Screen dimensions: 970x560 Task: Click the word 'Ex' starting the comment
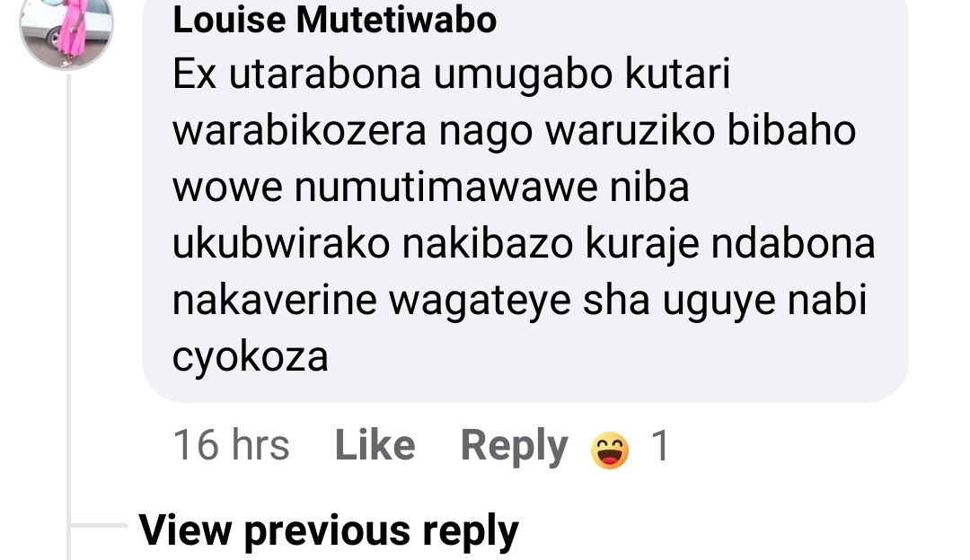pyautogui.click(x=194, y=74)
